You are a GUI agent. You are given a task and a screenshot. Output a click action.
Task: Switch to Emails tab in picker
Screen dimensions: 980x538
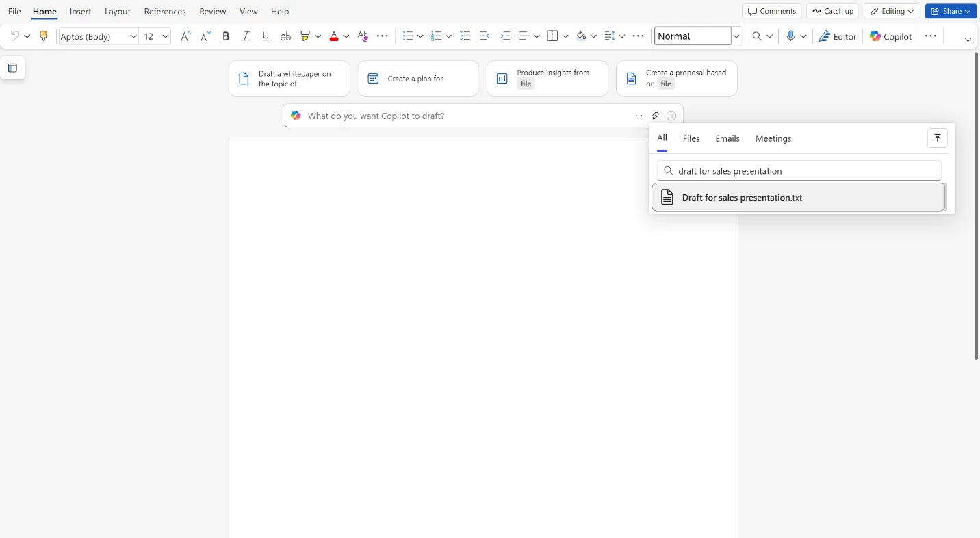coord(727,138)
